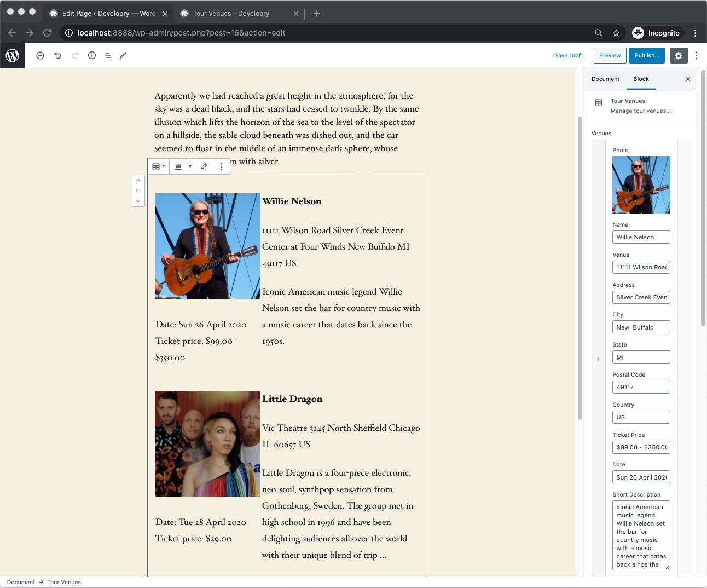Select the Willie Nelson photo in sidebar
Image resolution: width=707 pixels, height=588 pixels.
tap(641, 185)
